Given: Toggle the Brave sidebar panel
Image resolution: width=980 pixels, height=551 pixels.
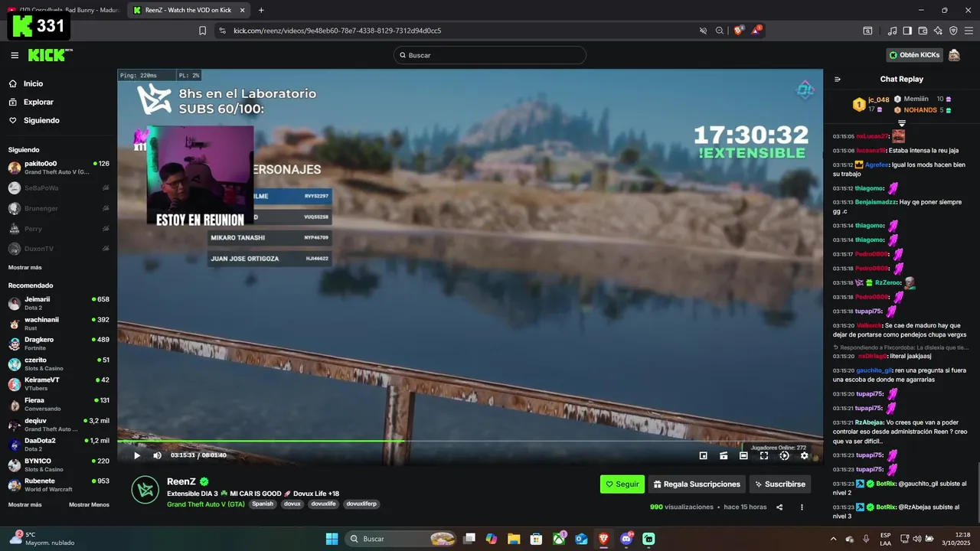Looking at the screenshot, I should 907,31.
